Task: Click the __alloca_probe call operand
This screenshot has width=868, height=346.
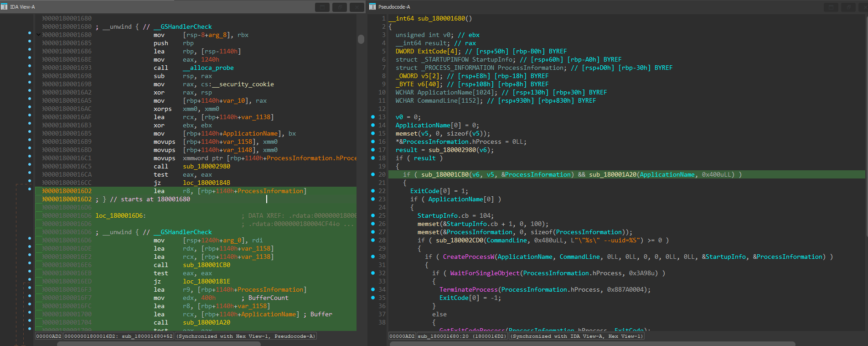Action: (x=208, y=68)
